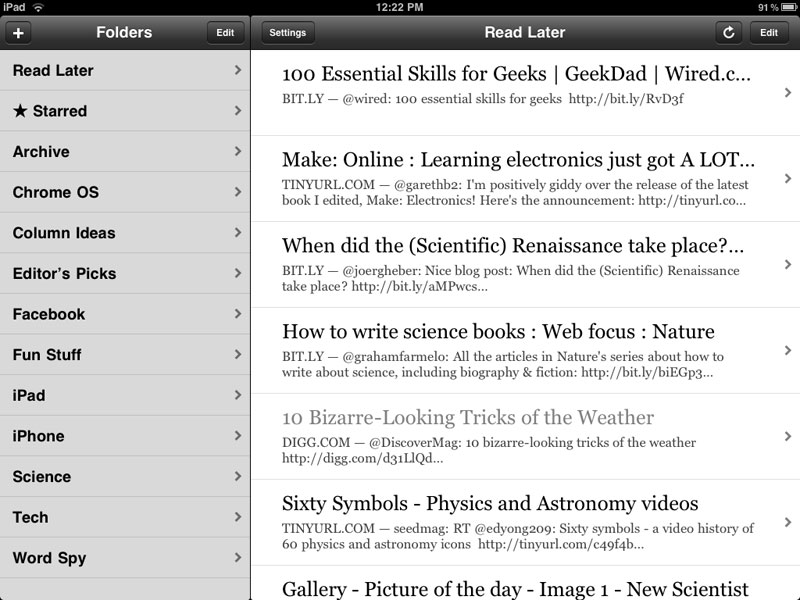
Task: Select the iPad folder
Action: [x=125, y=395]
